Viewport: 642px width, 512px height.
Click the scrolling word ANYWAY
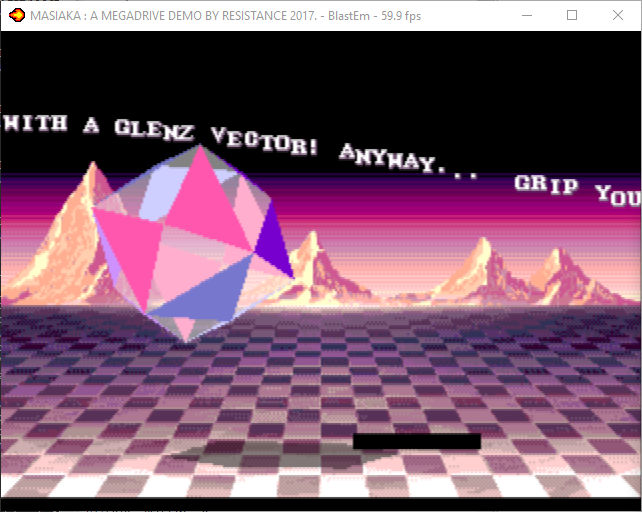click(x=392, y=159)
